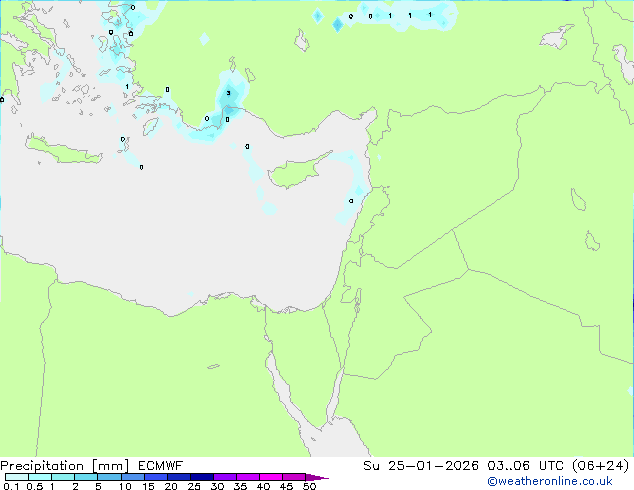The width and height of the screenshot is (634, 490).
Task: Click the "ECMWF" model label
Action: point(161,466)
